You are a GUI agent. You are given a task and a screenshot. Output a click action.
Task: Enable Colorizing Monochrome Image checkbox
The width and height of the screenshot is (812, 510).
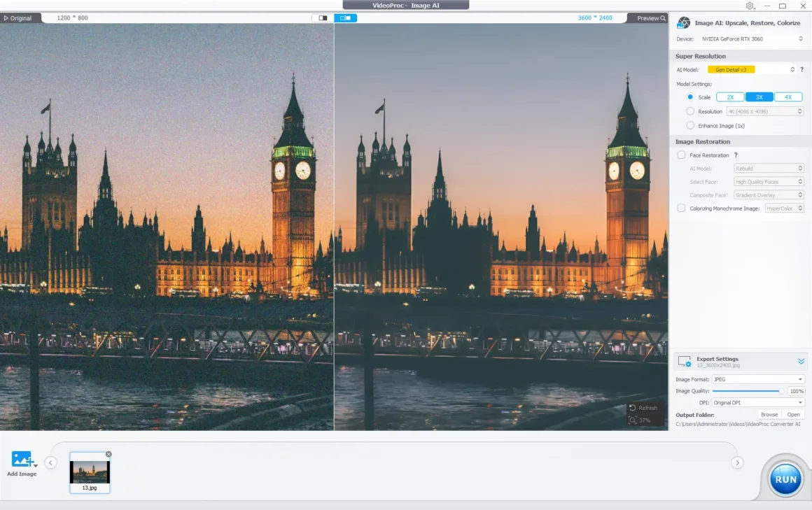[x=681, y=208]
